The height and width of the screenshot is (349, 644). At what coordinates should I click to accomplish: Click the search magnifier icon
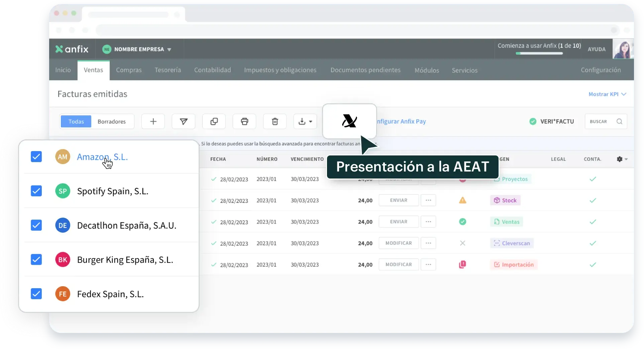(x=619, y=121)
